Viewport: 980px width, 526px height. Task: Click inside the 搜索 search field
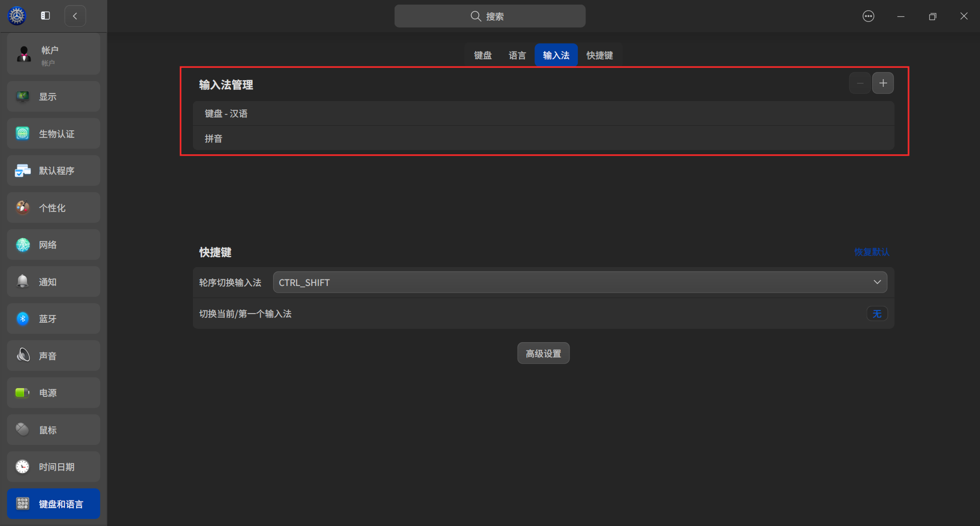489,16
